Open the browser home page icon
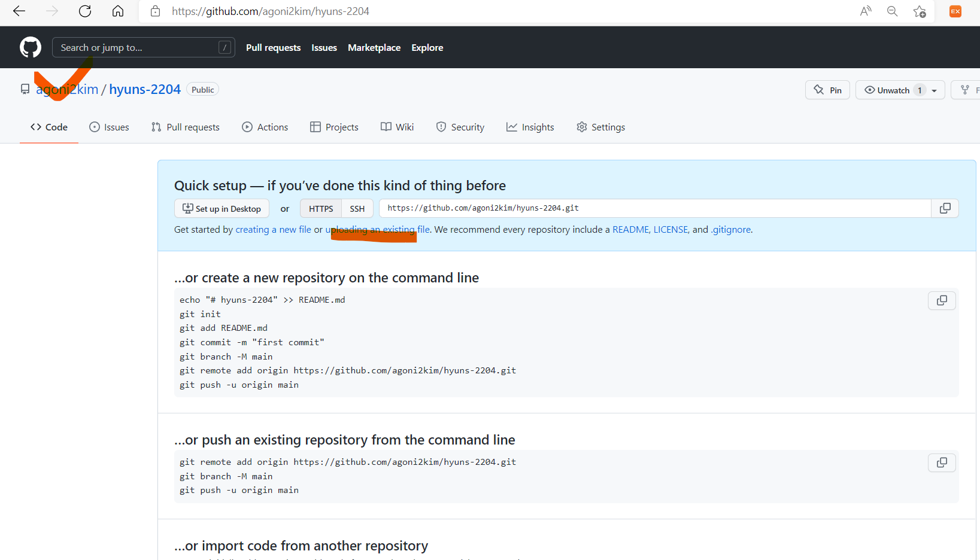The width and height of the screenshot is (980, 560). pyautogui.click(x=118, y=11)
